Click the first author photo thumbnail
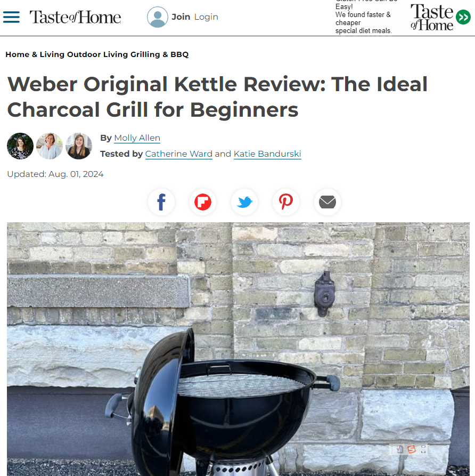The width and height of the screenshot is (475, 476). pyautogui.click(x=20, y=146)
